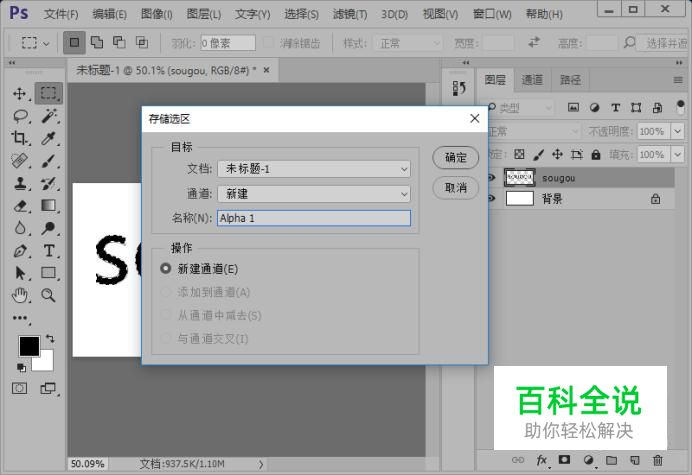Toggle Quick Mask mode
The height and width of the screenshot is (475, 692).
coord(19,388)
